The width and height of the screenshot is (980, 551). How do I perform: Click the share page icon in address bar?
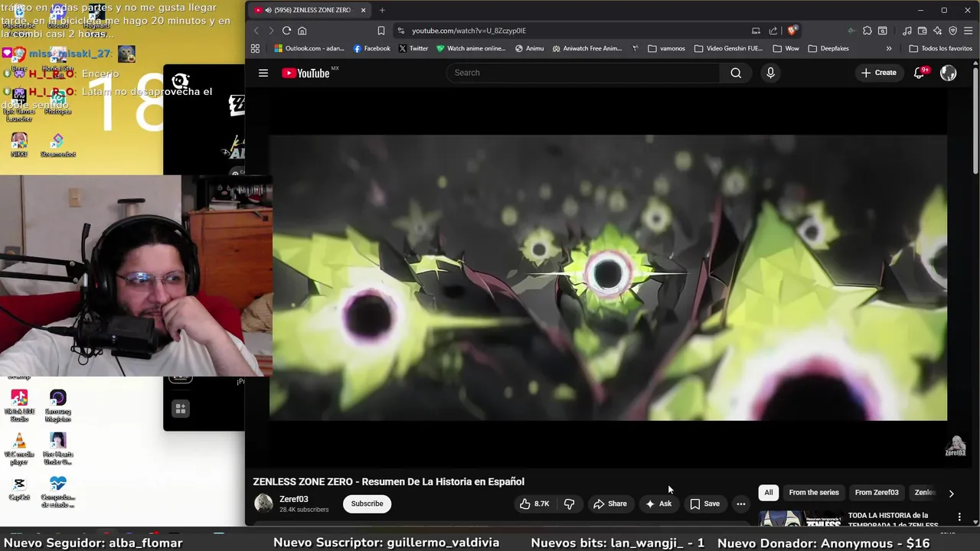tap(773, 31)
